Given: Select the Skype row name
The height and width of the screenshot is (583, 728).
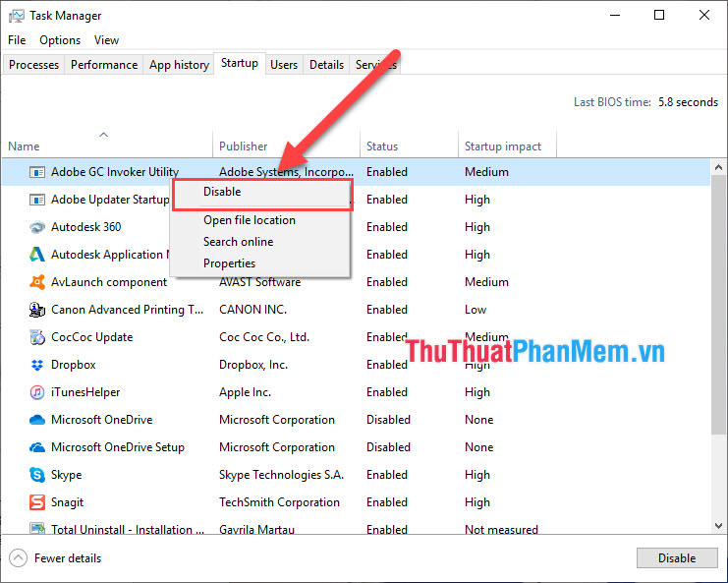Looking at the screenshot, I should point(67,475).
